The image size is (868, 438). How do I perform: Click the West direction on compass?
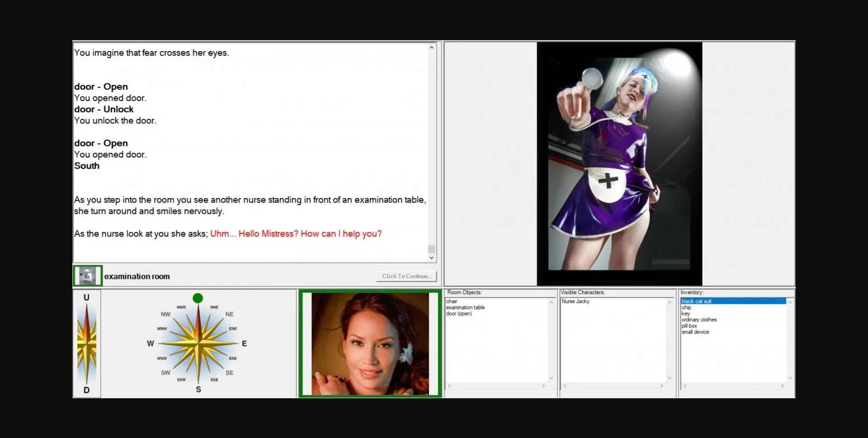pyautogui.click(x=151, y=344)
